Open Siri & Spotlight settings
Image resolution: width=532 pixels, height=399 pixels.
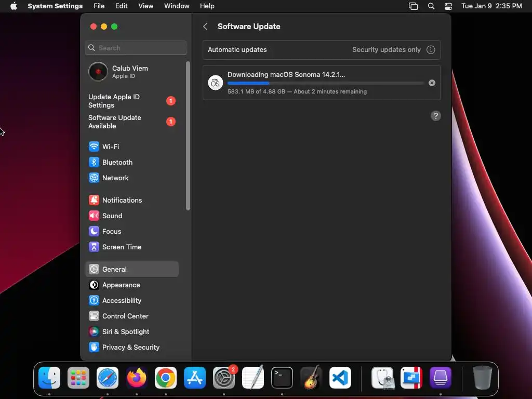point(131,332)
